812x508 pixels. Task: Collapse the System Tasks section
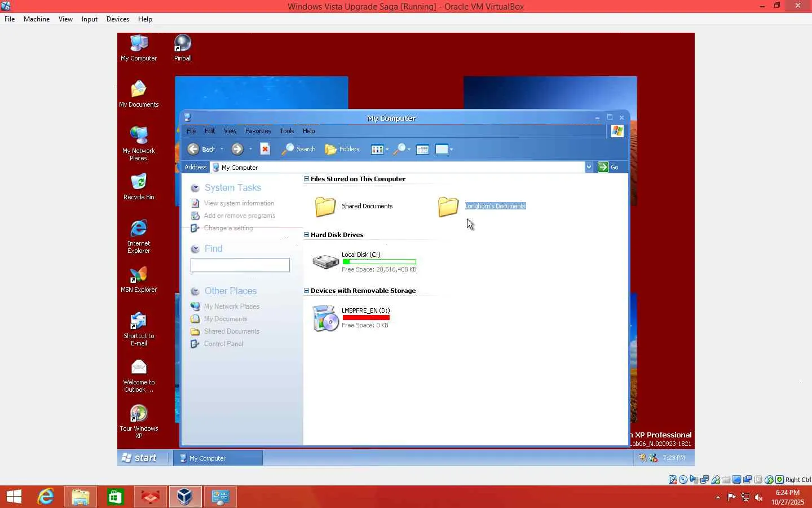(x=195, y=188)
